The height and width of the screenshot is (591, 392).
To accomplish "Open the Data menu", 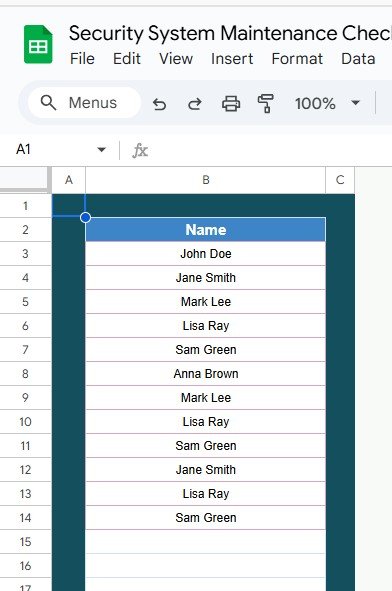I will (358, 59).
